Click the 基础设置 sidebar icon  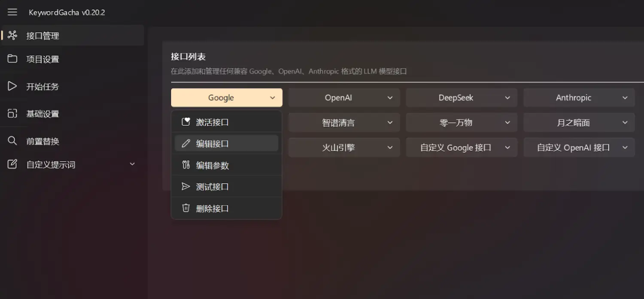[x=12, y=114]
